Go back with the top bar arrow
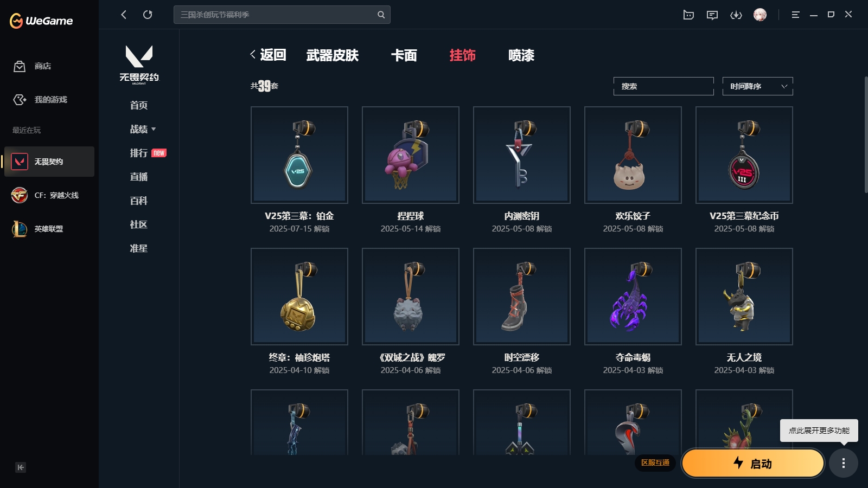The image size is (868, 488). pos(124,15)
